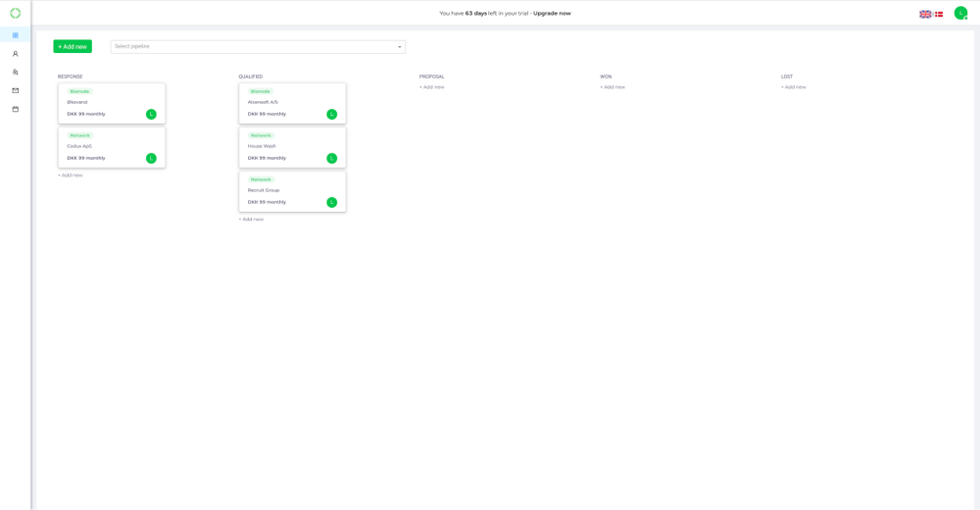Screen dimensions: 980x510
Task: Switch language using the Danish flag
Action: 939,14
